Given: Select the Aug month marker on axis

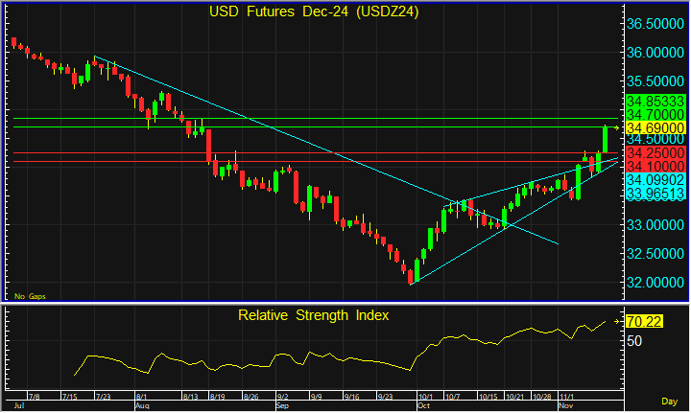Looking at the screenshot, I should [141, 407].
